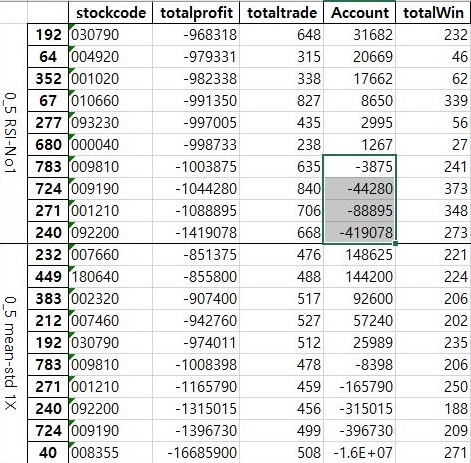The height and width of the screenshot is (463, 471).
Task: Select stockcode cell 004920
Action: [x=110, y=57]
